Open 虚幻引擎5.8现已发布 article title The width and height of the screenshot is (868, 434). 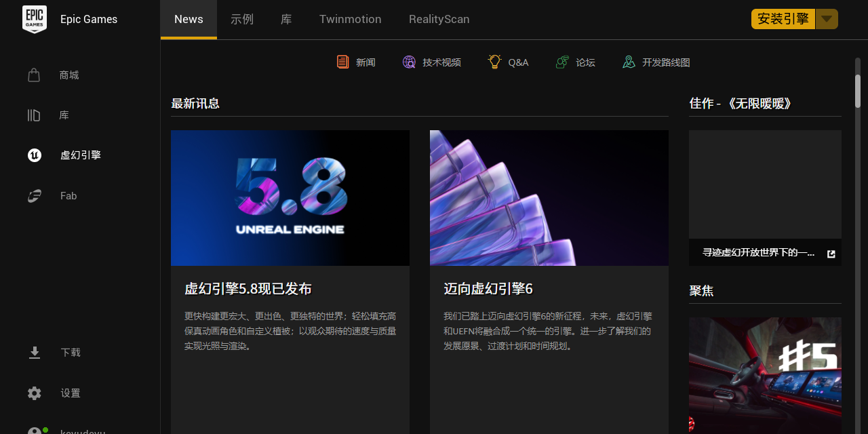248,289
